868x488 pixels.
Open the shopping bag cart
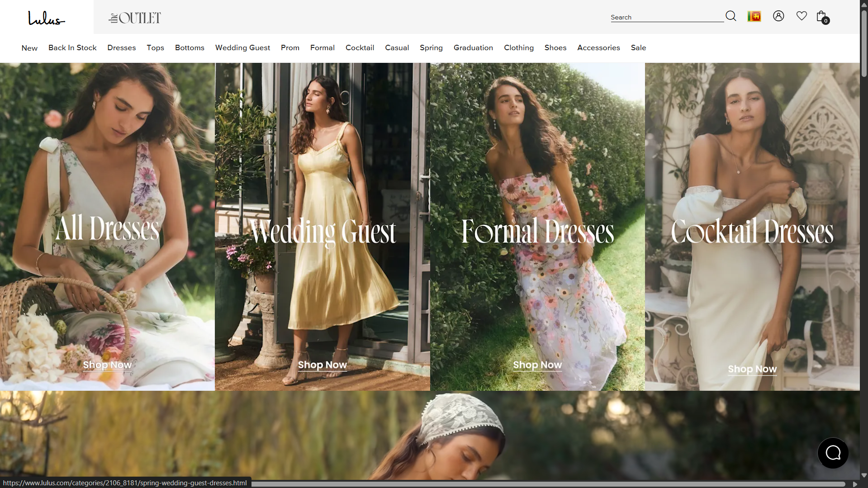tap(822, 17)
